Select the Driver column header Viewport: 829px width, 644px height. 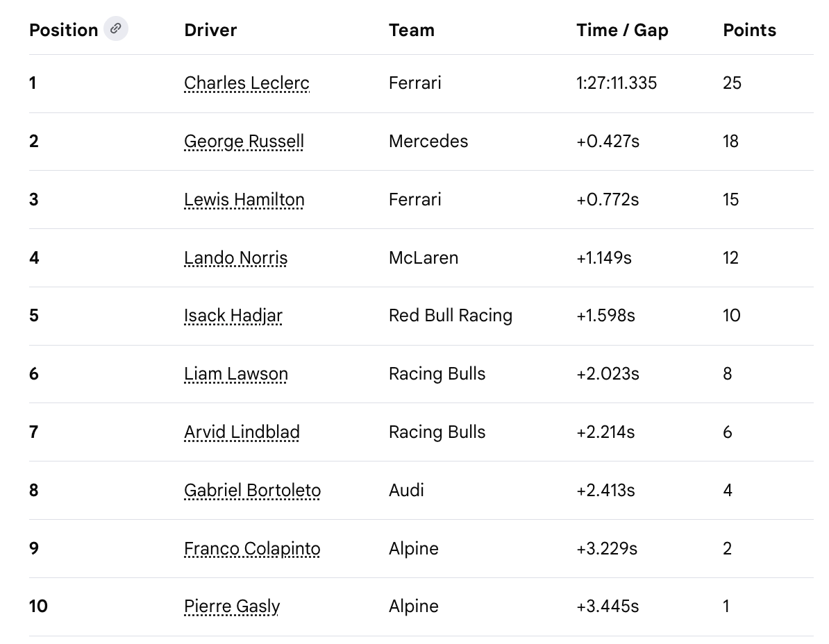[x=210, y=30]
